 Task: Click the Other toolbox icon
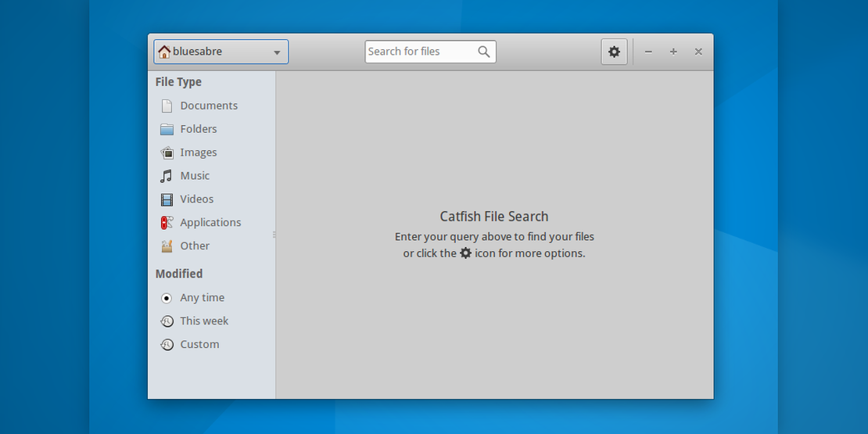[167, 246]
